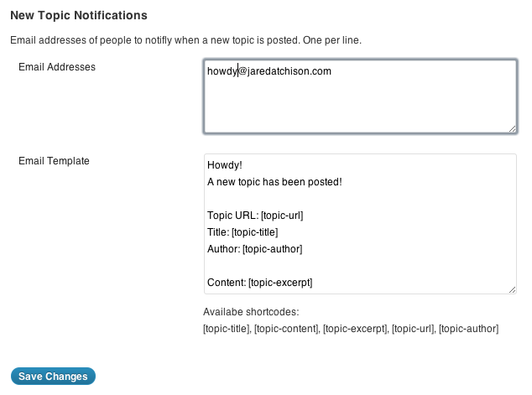Click the "Topic URL: [topic-url]" template line

coord(254,216)
